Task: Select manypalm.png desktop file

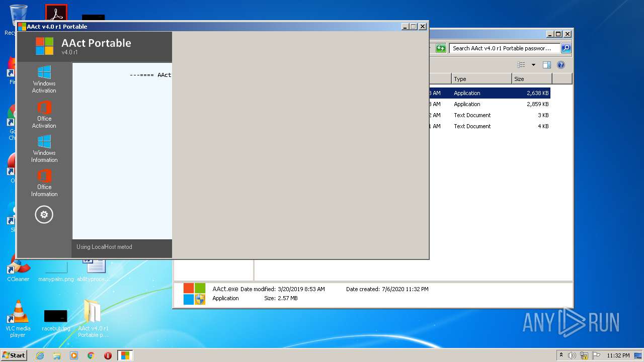Action: (56, 271)
